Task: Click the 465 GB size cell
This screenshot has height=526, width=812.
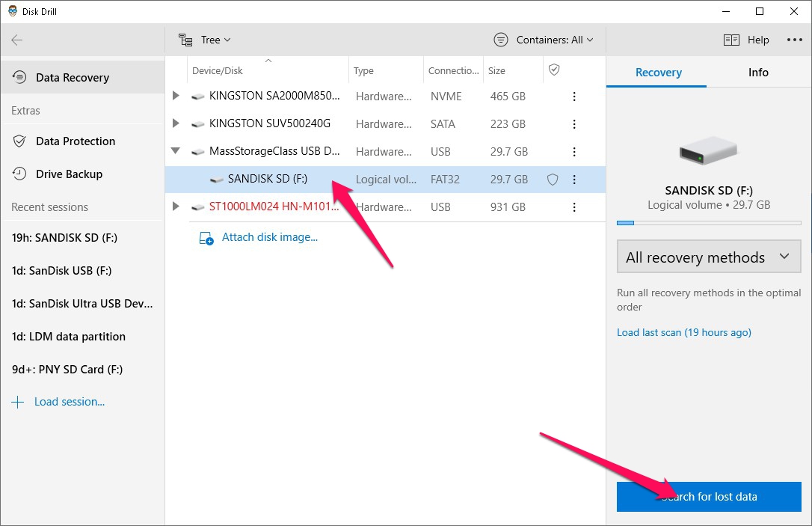Action: pos(508,97)
